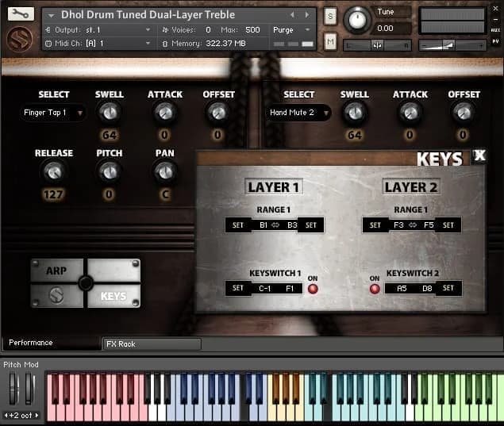This screenshot has height=426, width=504.
Task: Adjust the RELEASE knob
Action: (x=53, y=171)
